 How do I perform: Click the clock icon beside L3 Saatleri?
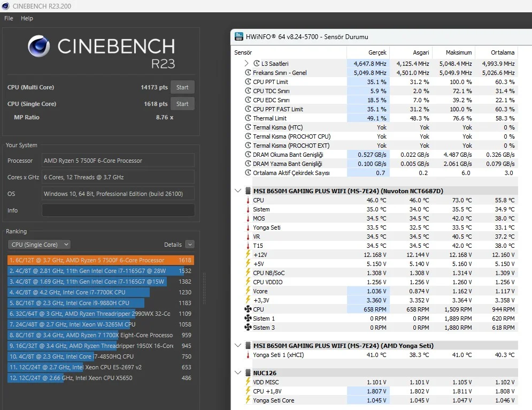point(257,63)
